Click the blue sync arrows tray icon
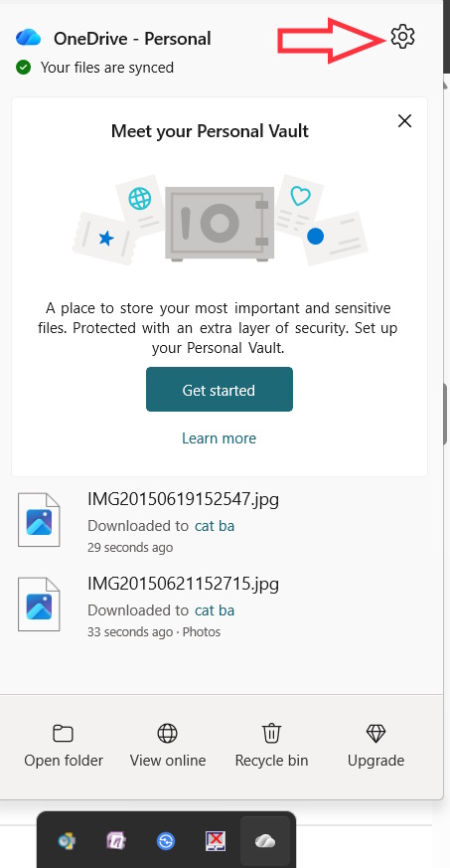Image resolution: width=450 pixels, height=868 pixels. 166,842
